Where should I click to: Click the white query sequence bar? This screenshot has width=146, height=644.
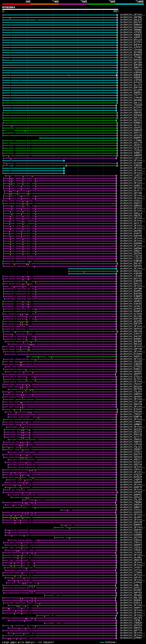pos(60,10)
